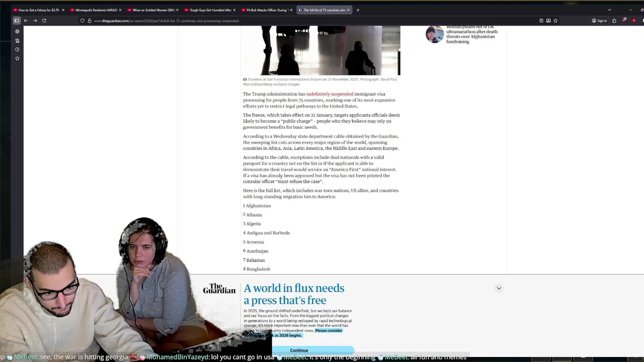Toggle reader view in address bar
The image size is (644, 362).
tap(541, 21)
